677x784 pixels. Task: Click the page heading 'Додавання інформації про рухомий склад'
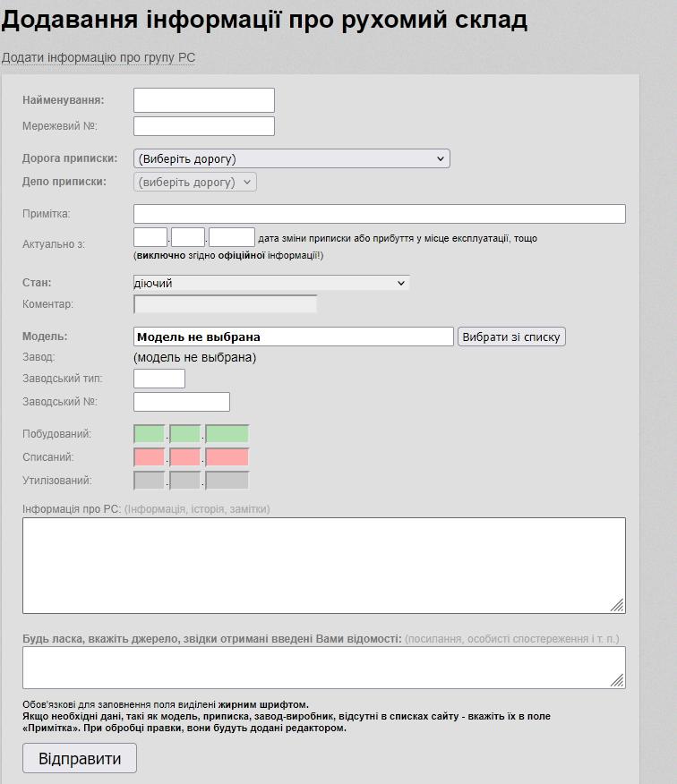click(264, 20)
